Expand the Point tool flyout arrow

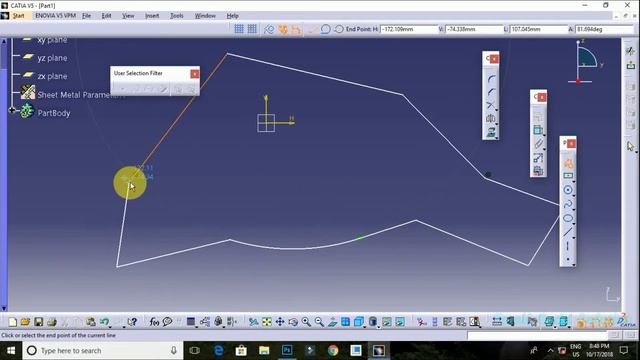(x=574, y=264)
